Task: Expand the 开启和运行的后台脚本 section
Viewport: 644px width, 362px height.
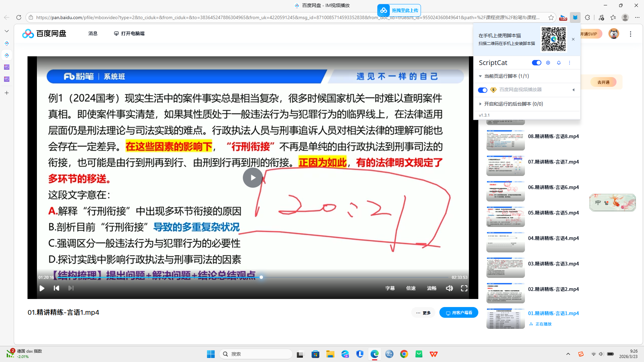Action: (480, 104)
